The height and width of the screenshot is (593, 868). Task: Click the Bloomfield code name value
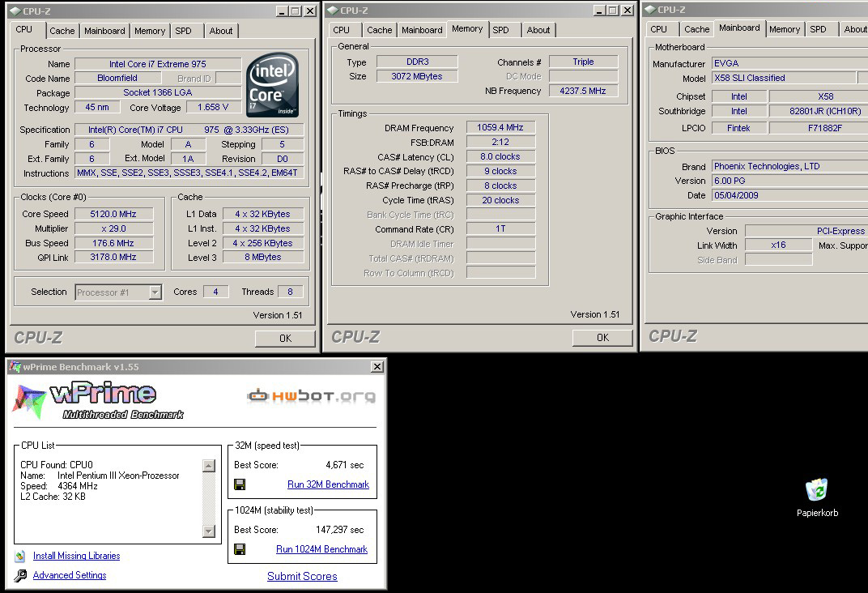(117, 78)
